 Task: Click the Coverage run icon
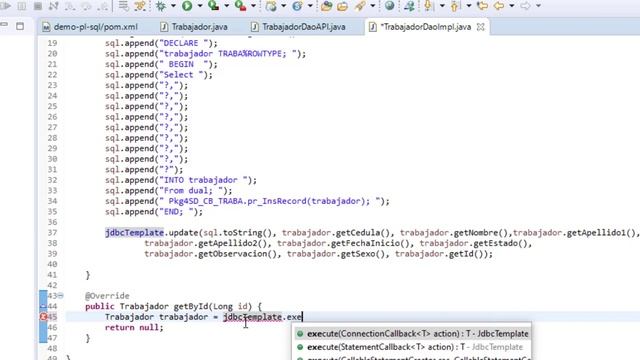(213, 6)
